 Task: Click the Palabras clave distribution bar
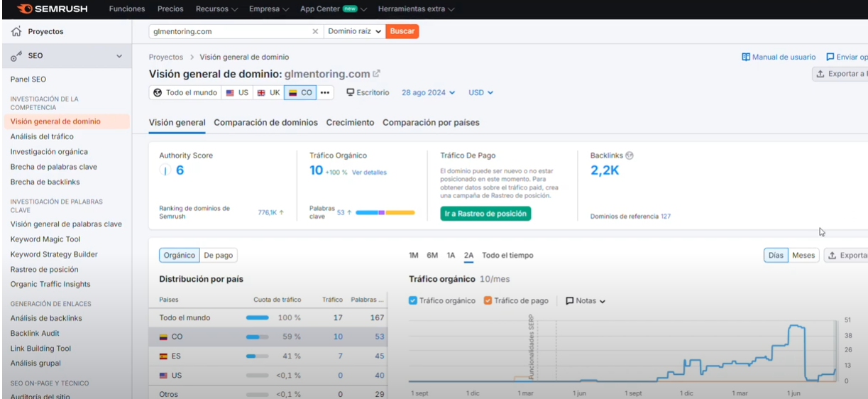pyautogui.click(x=385, y=212)
